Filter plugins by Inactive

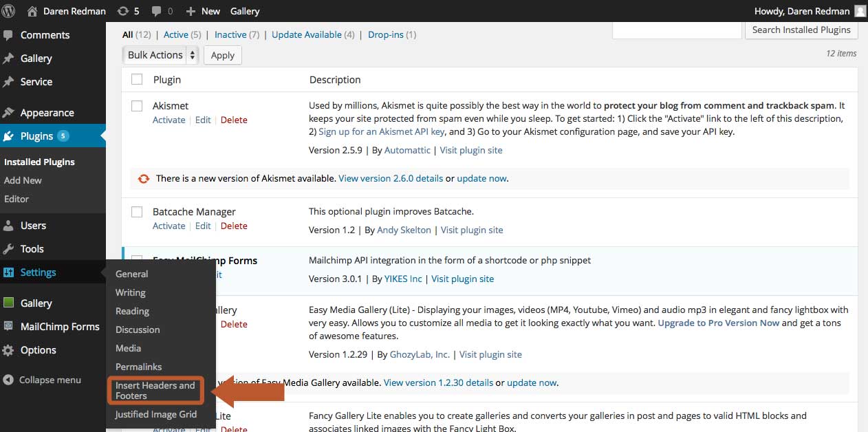pos(230,34)
